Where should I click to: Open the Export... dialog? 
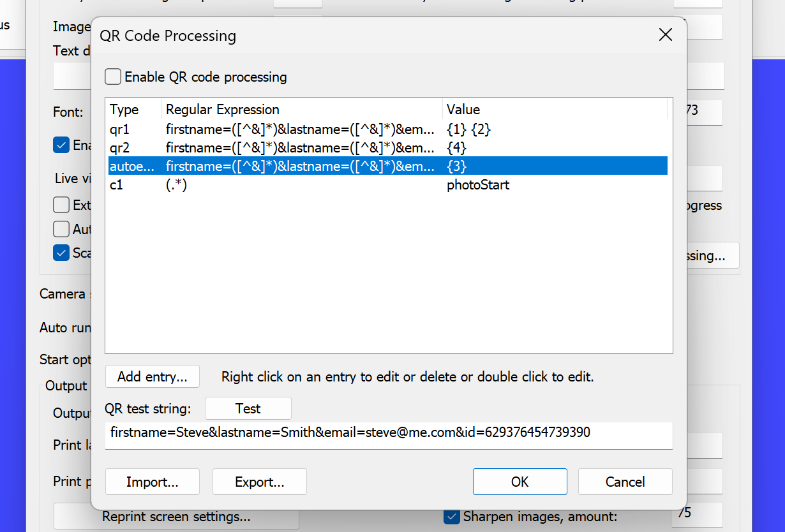260,482
